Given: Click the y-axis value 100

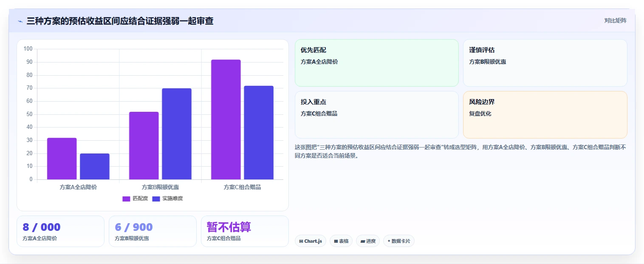Looking at the screenshot, I should click(28, 49).
